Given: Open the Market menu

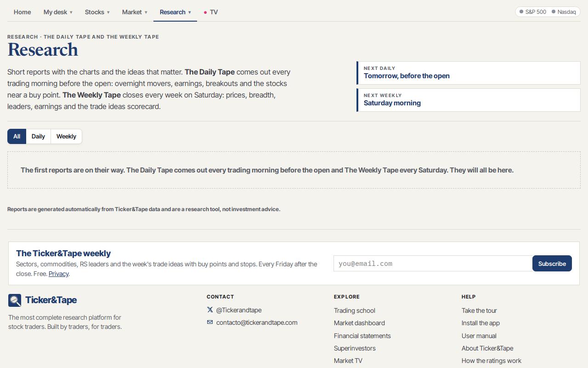Looking at the screenshot, I should [135, 12].
